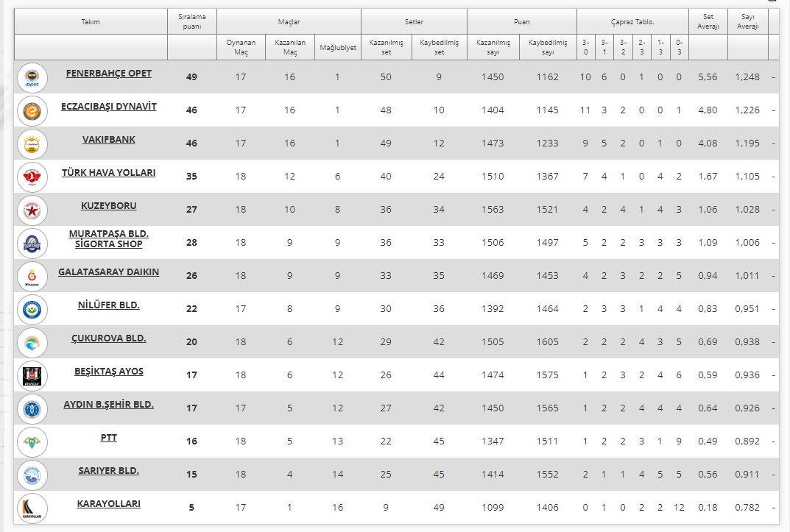Click the VakıfBank team logo
Viewport: 790px width, 532px height.
coord(32,143)
